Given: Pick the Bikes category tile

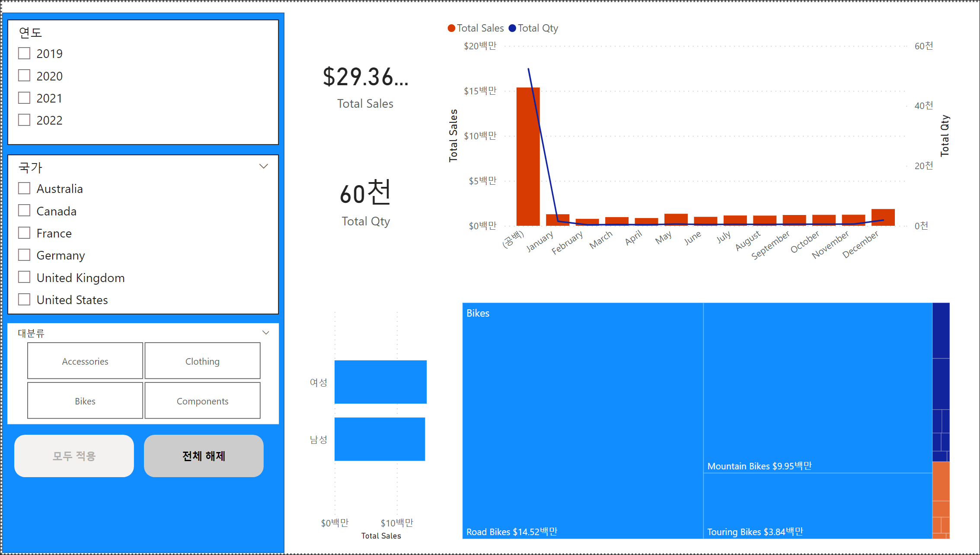Looking at the screenshot, I should (85, 401).
